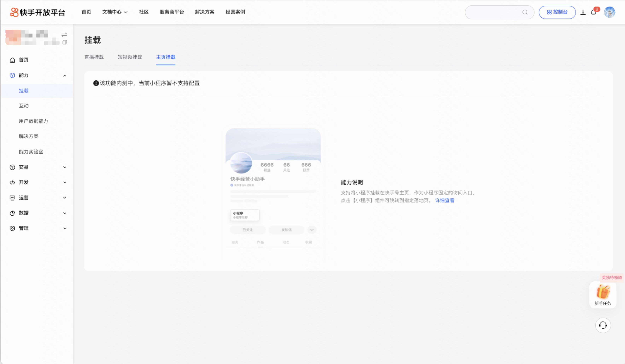Click the download icon in header
Screen dimensions: 625x364
coord(583,12)
